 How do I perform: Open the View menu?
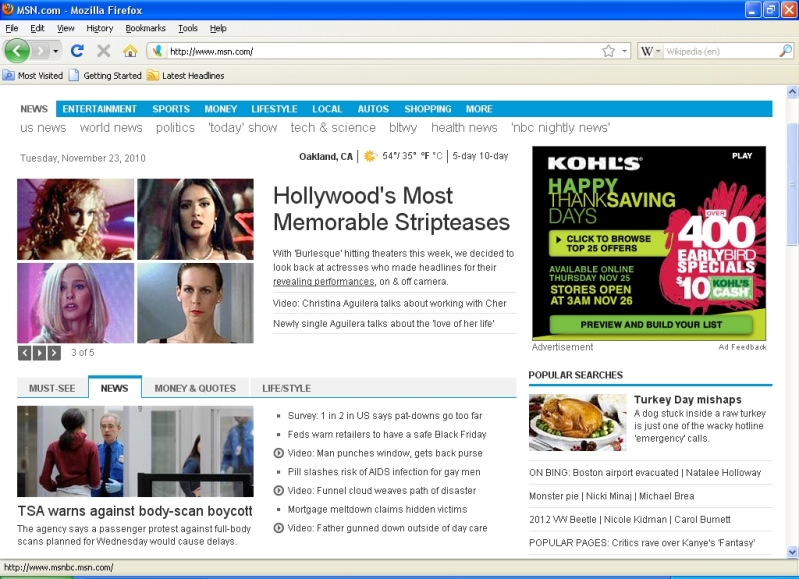coord(65,28)
